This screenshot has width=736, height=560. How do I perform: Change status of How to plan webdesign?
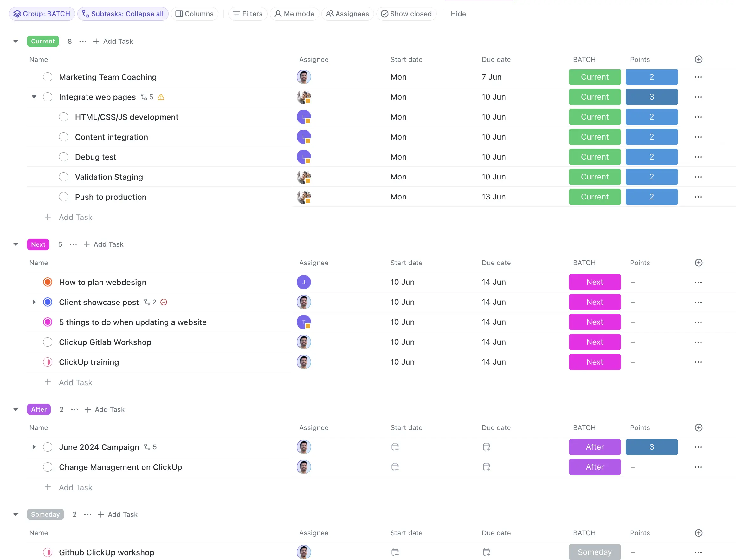(48, 282)
